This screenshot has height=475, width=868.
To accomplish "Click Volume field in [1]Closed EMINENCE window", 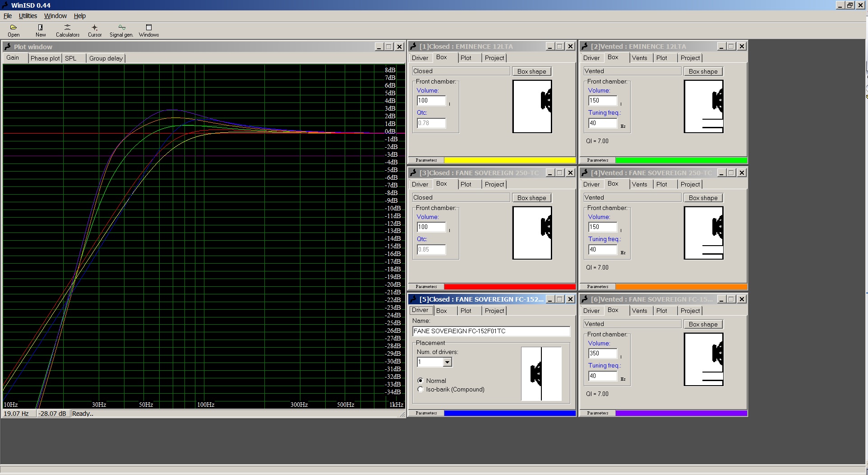I will 431,101.
